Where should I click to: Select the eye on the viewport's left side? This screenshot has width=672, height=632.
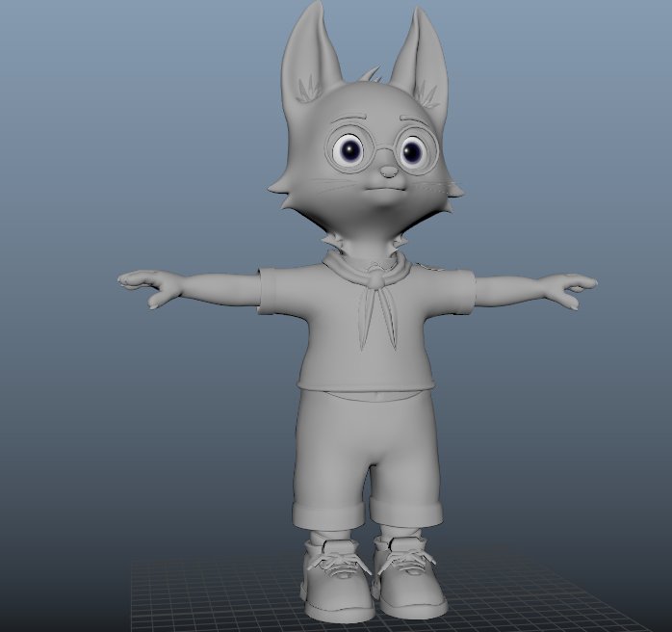tap(349, 149)
